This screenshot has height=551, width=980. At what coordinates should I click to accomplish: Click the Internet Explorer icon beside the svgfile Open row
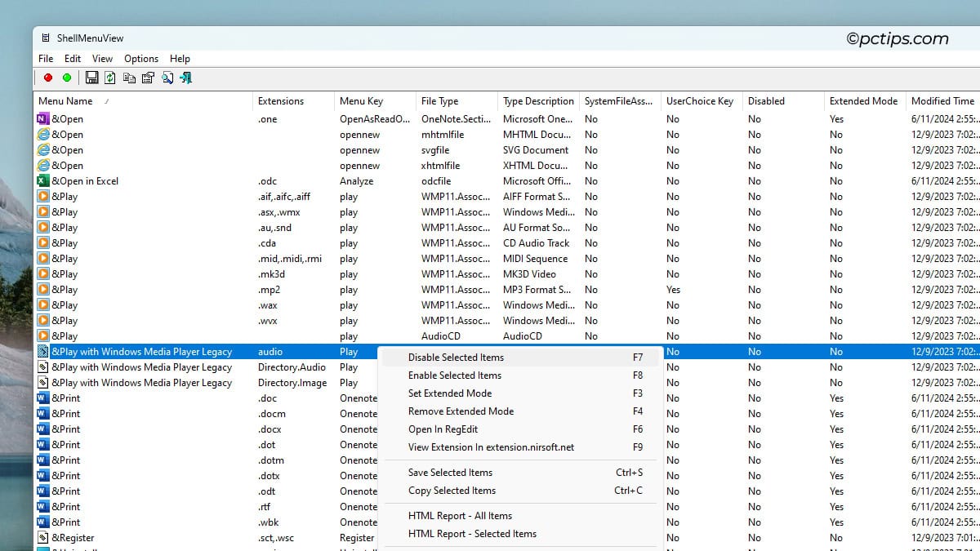click(x=42, y=149)
